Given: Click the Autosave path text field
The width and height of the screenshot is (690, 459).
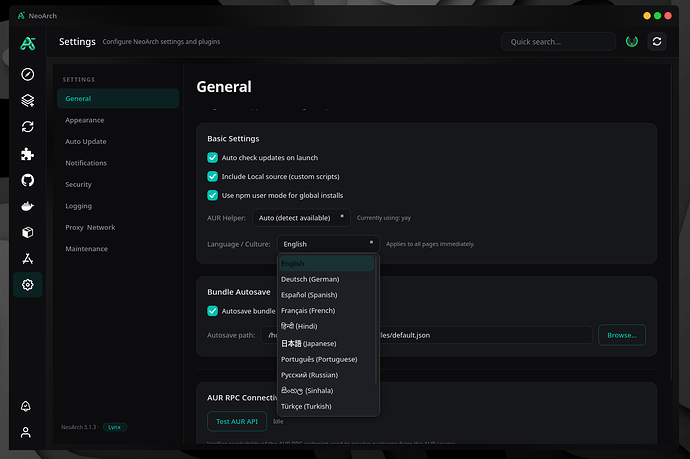Looking at the screenshot, I should coord(426,335).
